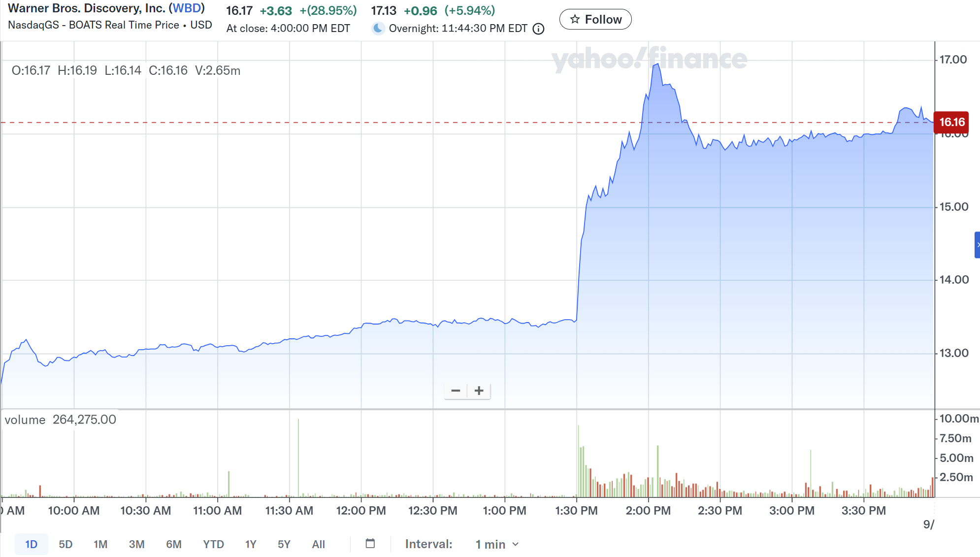Click the 15.00 price axis label

point(953,207)
